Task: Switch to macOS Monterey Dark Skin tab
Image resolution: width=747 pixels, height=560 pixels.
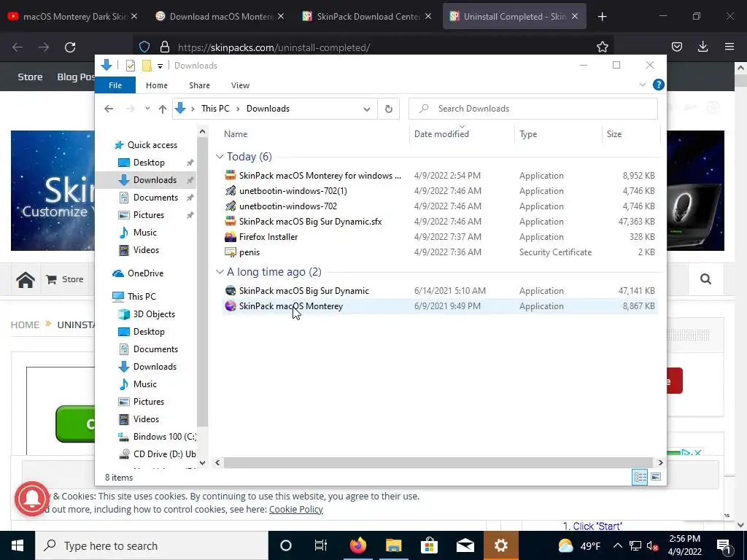Action: pyautogui.click(x=73, y=16)
